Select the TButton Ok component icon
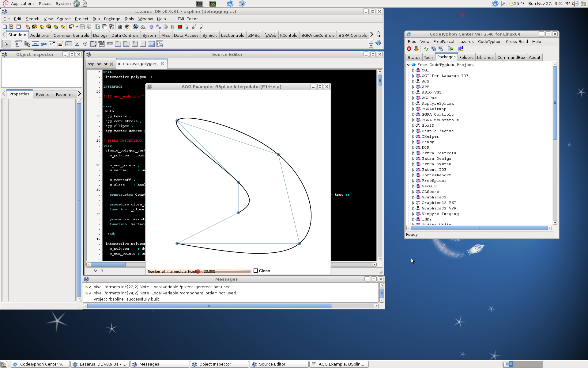The image size is (588, 368). (35, 44)
